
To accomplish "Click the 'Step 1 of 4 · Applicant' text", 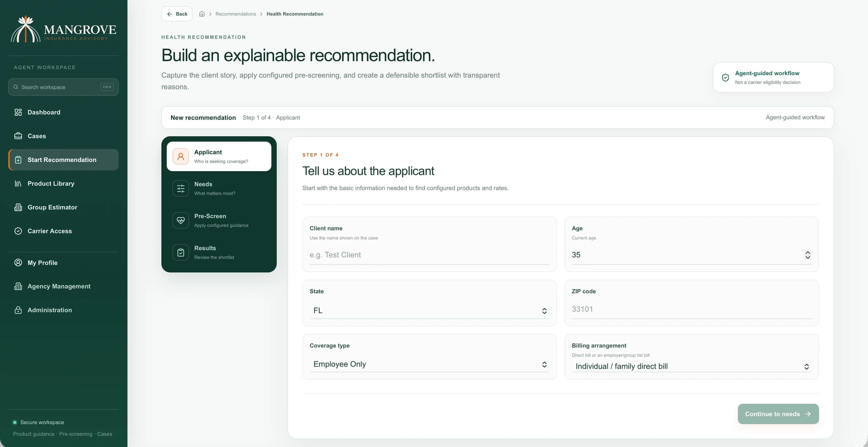I will (x=271, y=118).
